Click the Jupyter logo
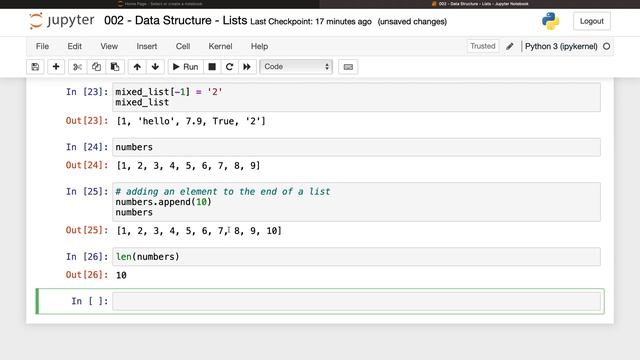The image size is (640, 360). tap(62, 21)
